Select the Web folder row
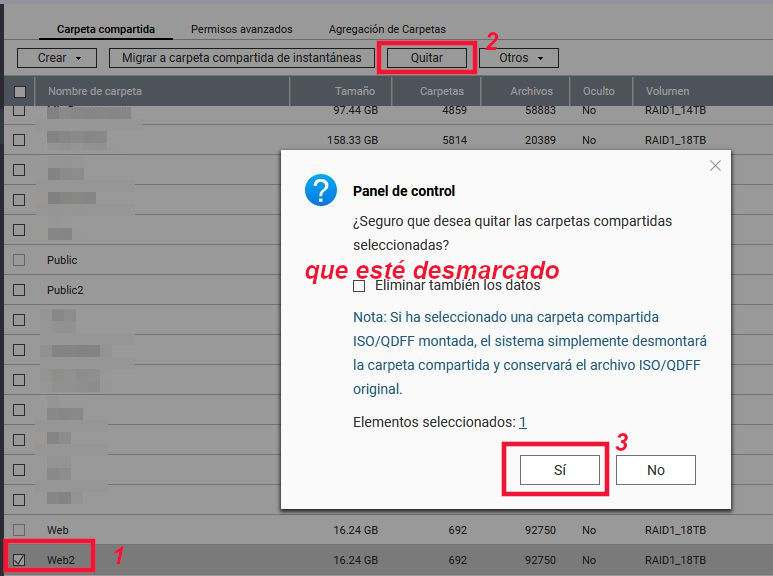The width and height of the screenshot is (773, 576). click(x=58, y=530)
